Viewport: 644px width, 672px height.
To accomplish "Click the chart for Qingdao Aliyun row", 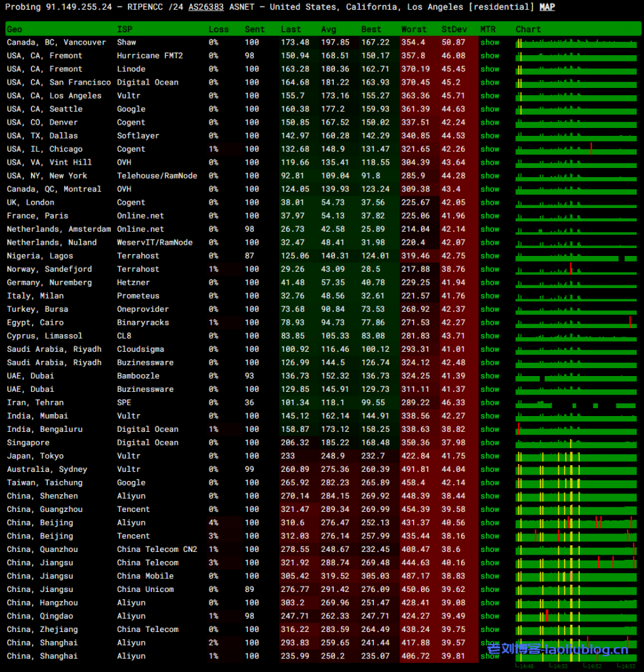I will coord(576,616).
